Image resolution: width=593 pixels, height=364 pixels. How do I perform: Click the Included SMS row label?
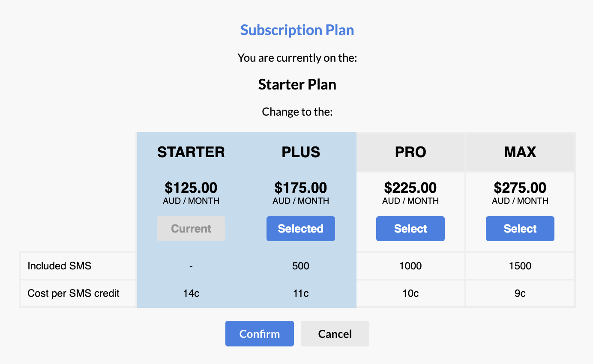pos(59,266)
